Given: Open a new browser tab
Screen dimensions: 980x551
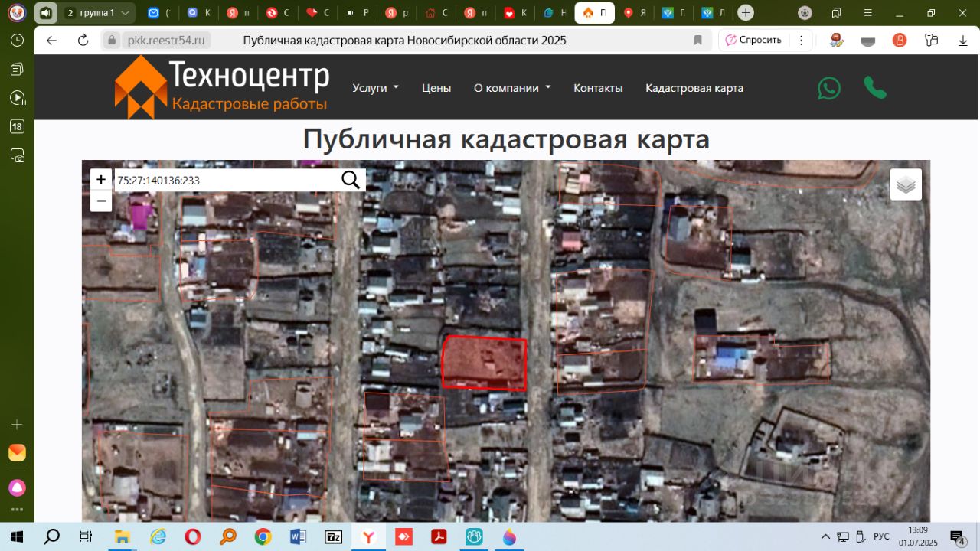Looking at the screenshot, I should 746,13.
